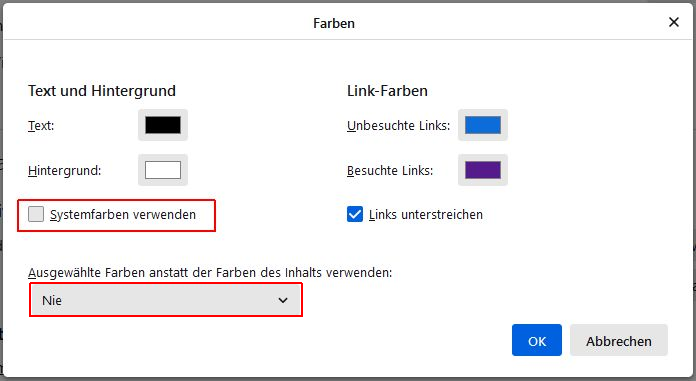696x381 pixels.
Task: Click the Besuchte Links: label
Action: coord(390,171)
